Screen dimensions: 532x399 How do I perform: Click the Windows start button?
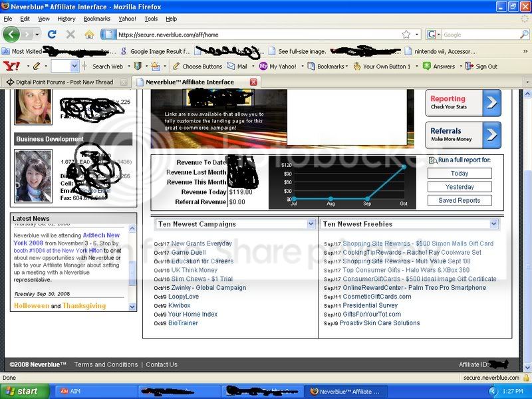pyautogui.click(x=24, y=391)
